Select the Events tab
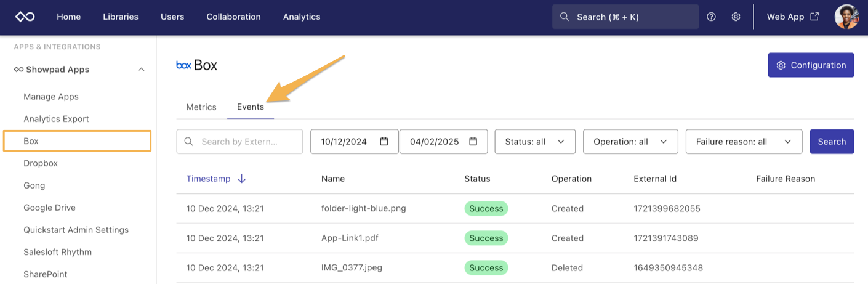Screen dimensions: 868x284 [251, 107]
